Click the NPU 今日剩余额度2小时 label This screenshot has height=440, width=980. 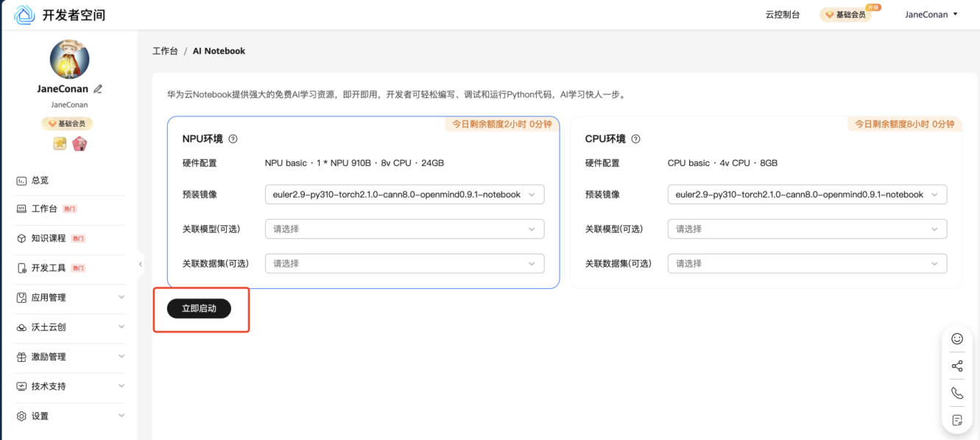[501, 124]
